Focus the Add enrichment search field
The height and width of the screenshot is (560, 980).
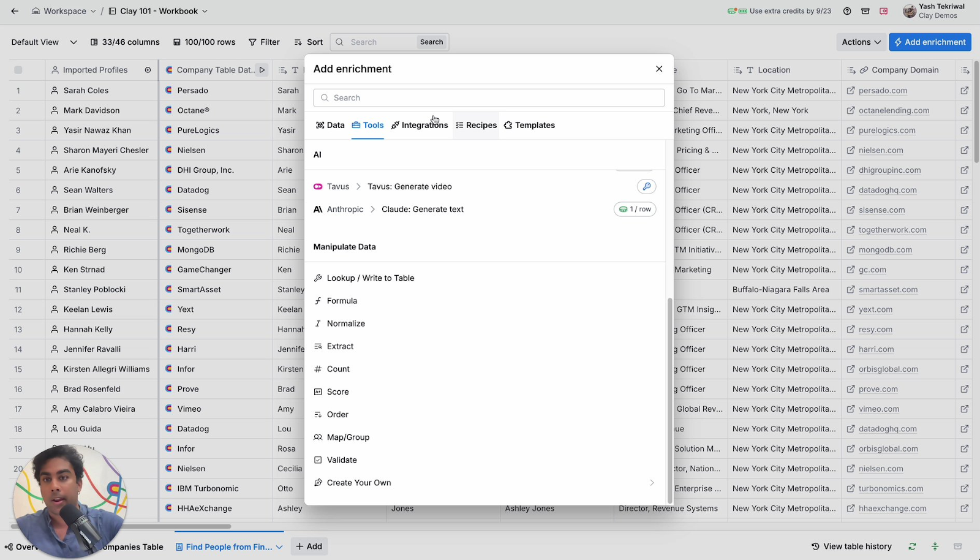489,98
